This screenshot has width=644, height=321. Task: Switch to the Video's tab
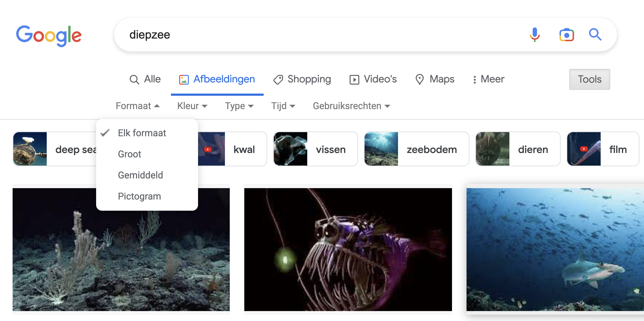373,79
